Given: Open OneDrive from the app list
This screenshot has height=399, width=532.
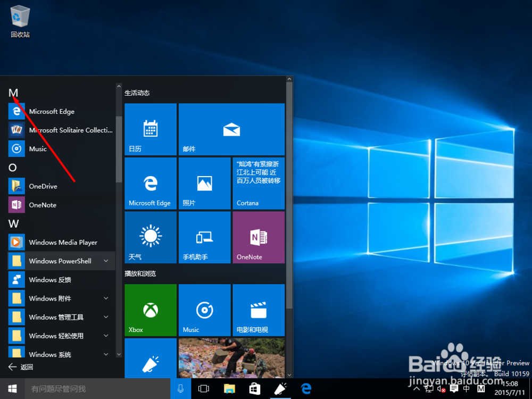Looking at the screenshot, I should (61, 186).
